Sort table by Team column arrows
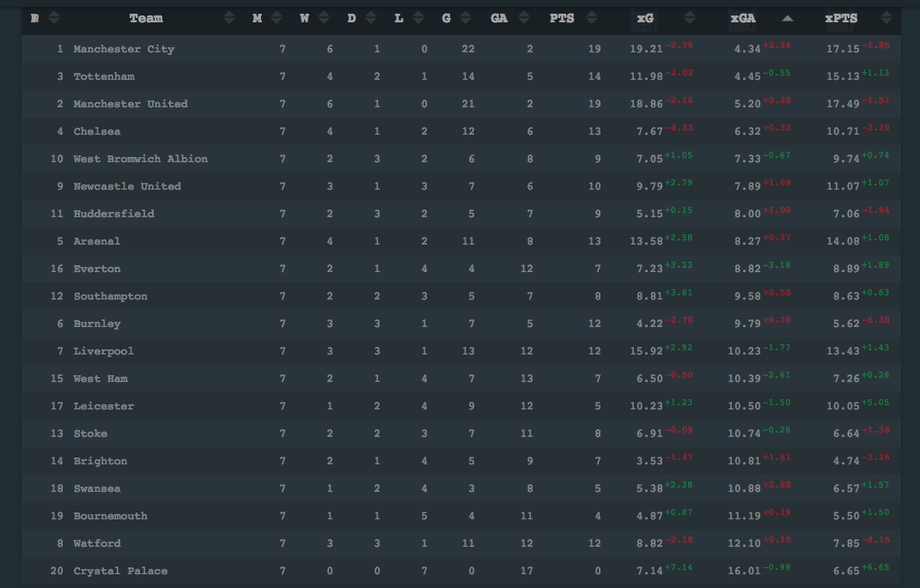Viewport: 920px width, 588px height. (x=228, y=18)
